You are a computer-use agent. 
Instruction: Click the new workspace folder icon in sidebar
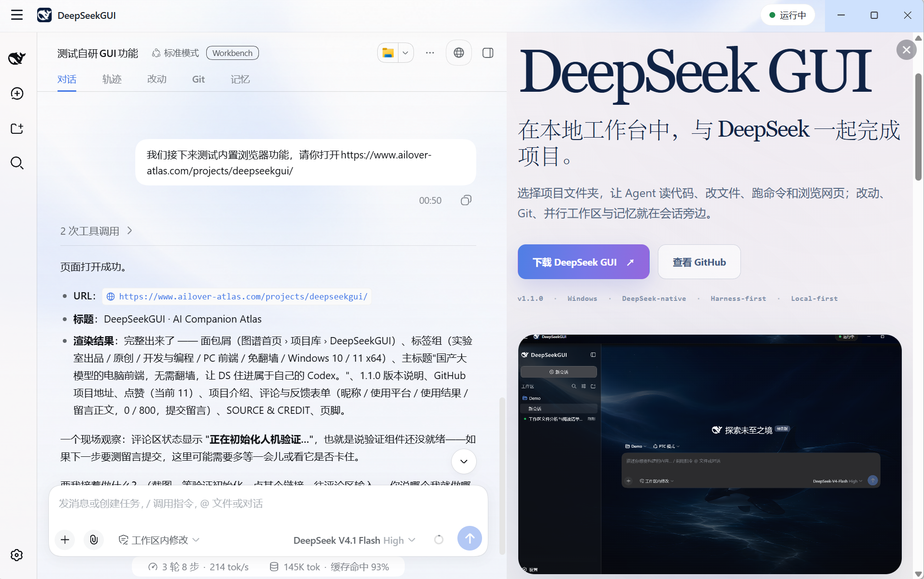point(17,128)
